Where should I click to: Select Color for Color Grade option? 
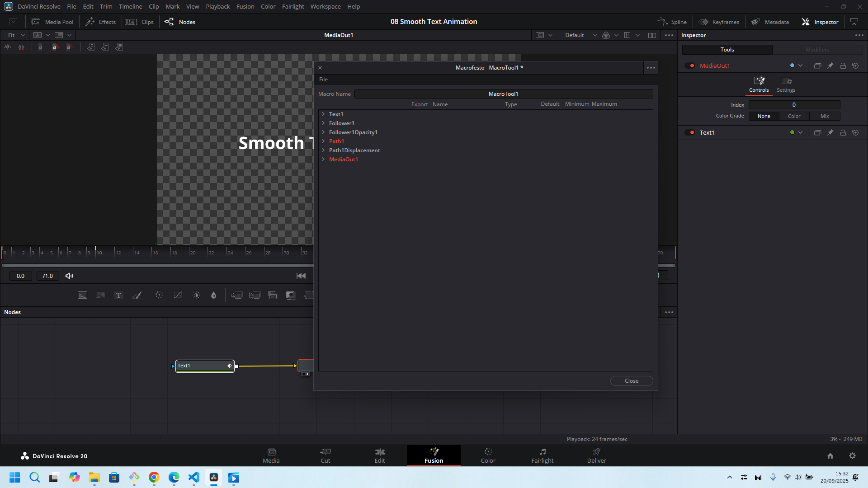pyautogui.click(x=794, y=116)
